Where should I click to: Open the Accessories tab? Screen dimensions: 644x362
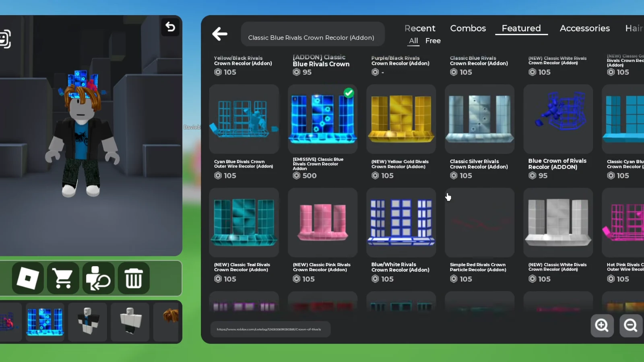tap(584, 28)
